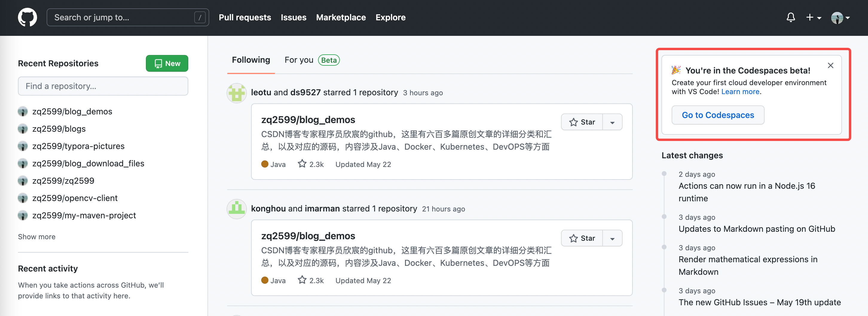This screenshot has width=868, height=316.
Task: Click avatar icon beside zq2599/zq2599
Action: [x=23, y=181]
